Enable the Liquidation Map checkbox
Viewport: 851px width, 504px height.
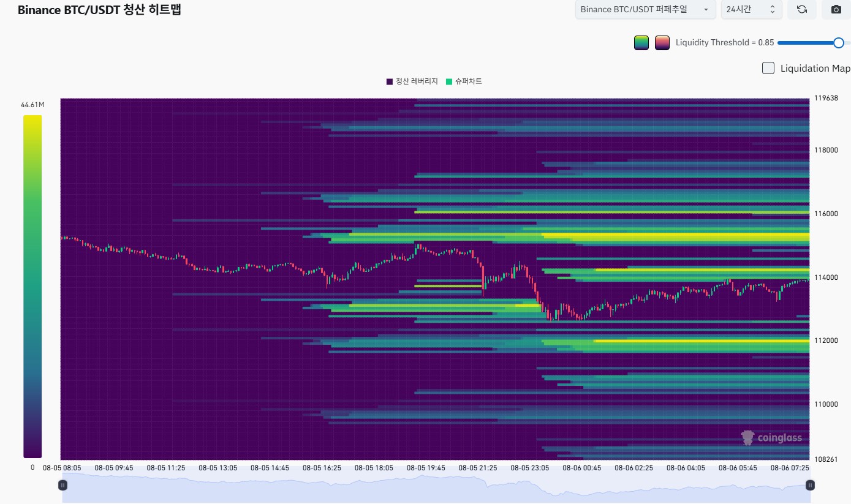768,68
